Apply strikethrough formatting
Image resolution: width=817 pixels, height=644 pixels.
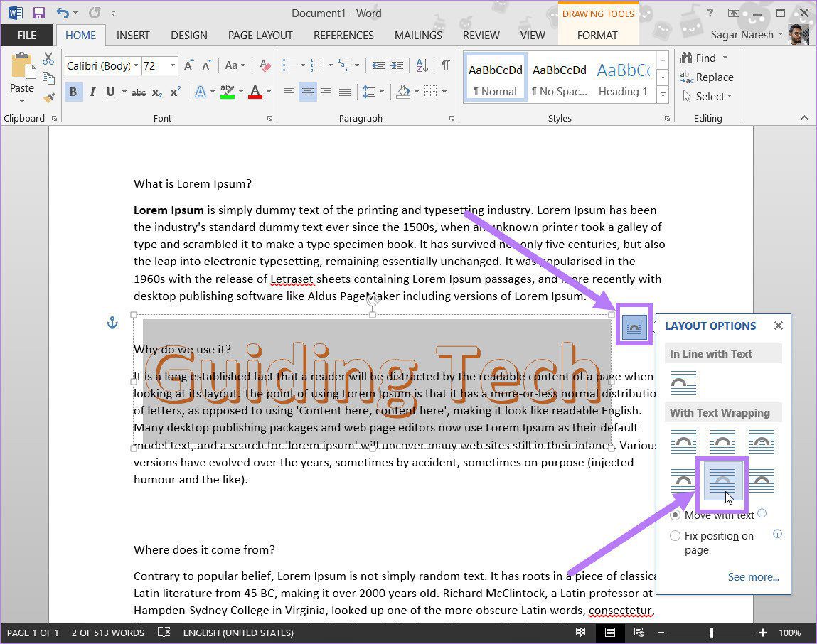pyautogui.click(x=138, y=92)
